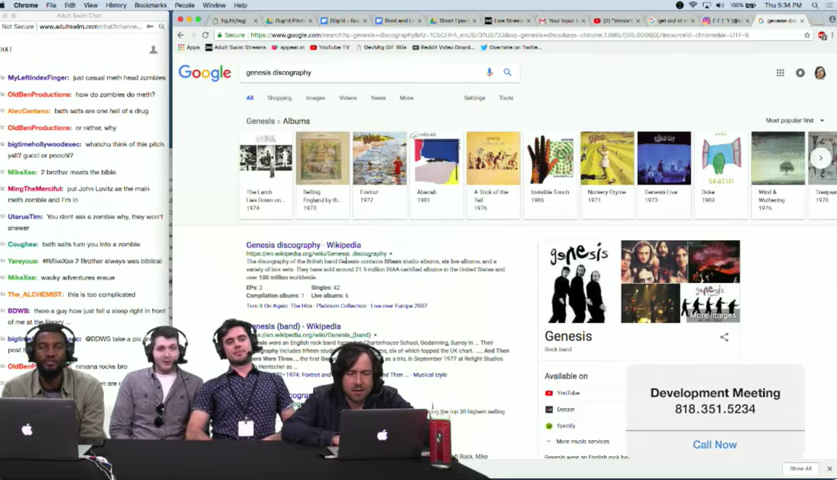Switch to the YouTube browser tab
Viewport: 837px width, 480px height.
coord(617,21)
